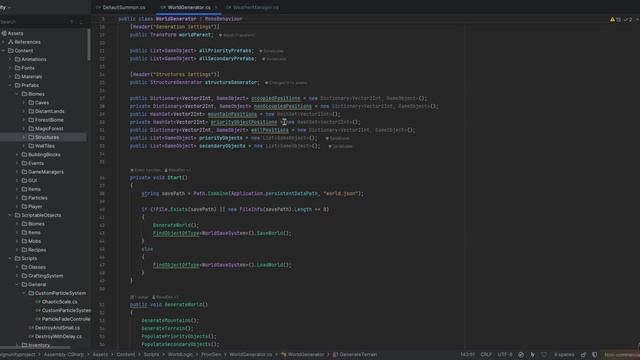
Task: Click the Assets globe icon
Action: tap(4, 33)
